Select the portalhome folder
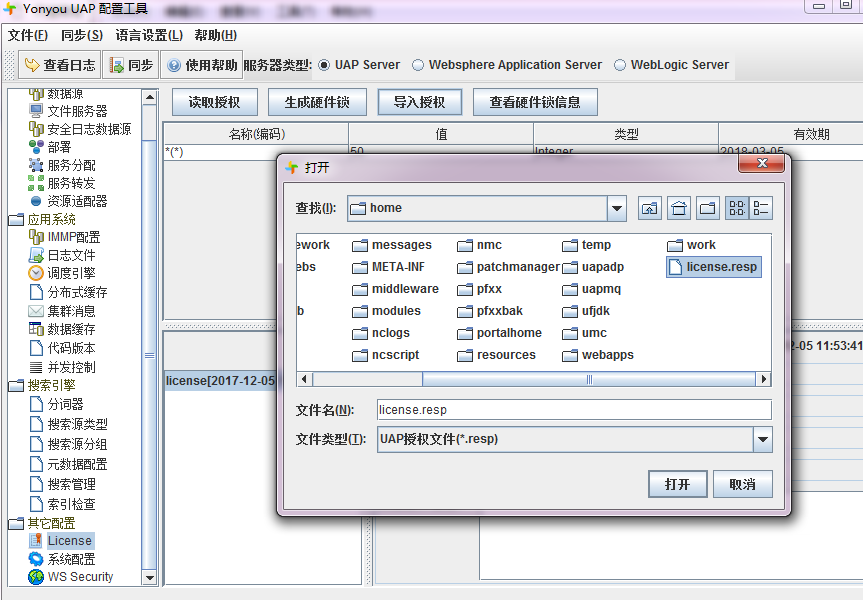 click(x=499, y=333)
